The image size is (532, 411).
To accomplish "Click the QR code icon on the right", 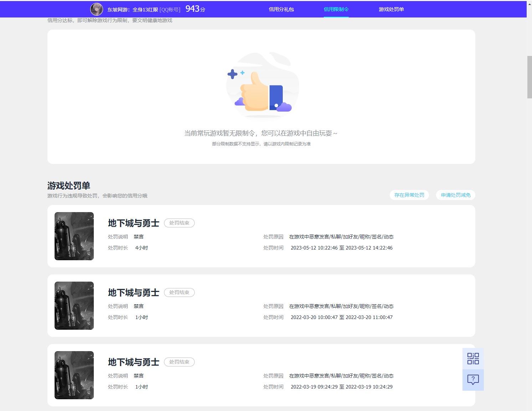I will point(472,359).
